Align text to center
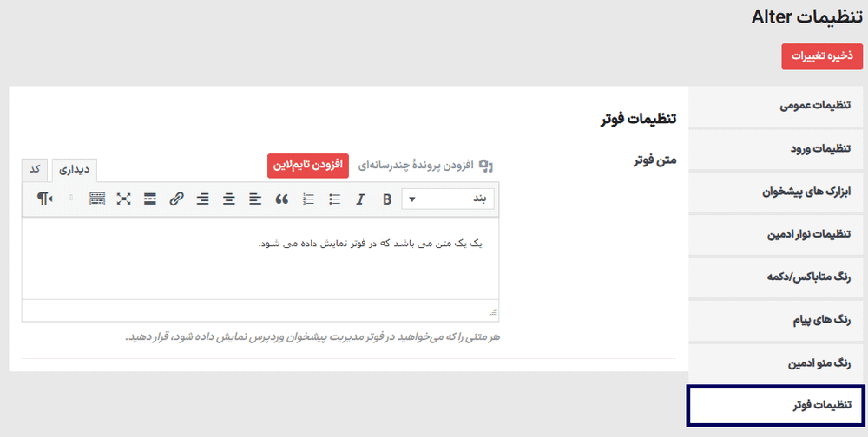The width and height of the screenshot is (868, 437). (228, 199)
